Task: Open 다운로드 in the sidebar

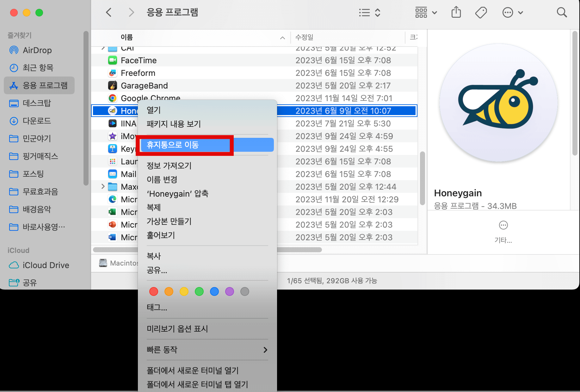Action: point(39,121)
